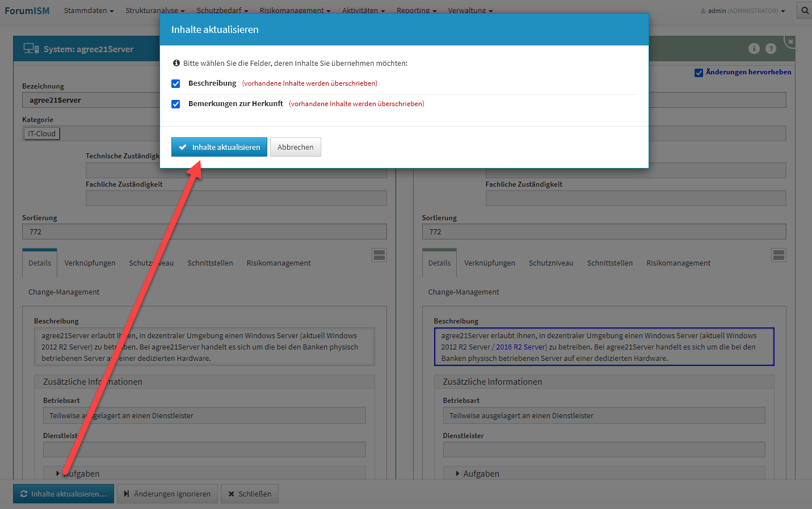Click the search magnifier icon in navbar
The width and height of the screenshot is (812, 509).
coord(805,10)
